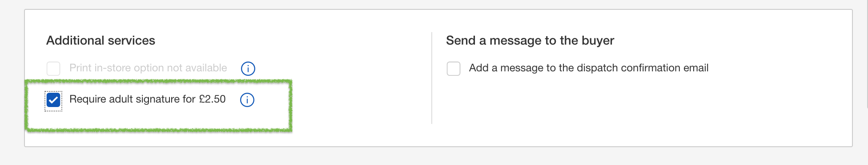The image size is (868, 165).
Task: Click the greyed-out Print in-store checkbox
Action: click(53, 69)
